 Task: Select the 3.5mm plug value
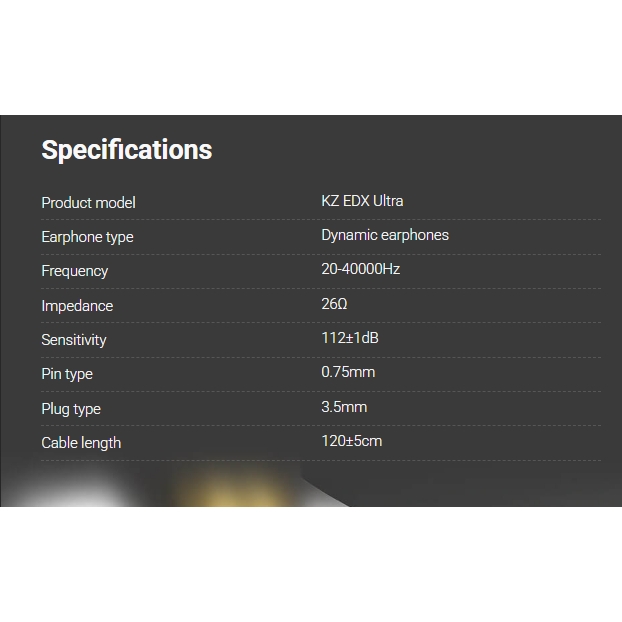(x=344, y=407)
